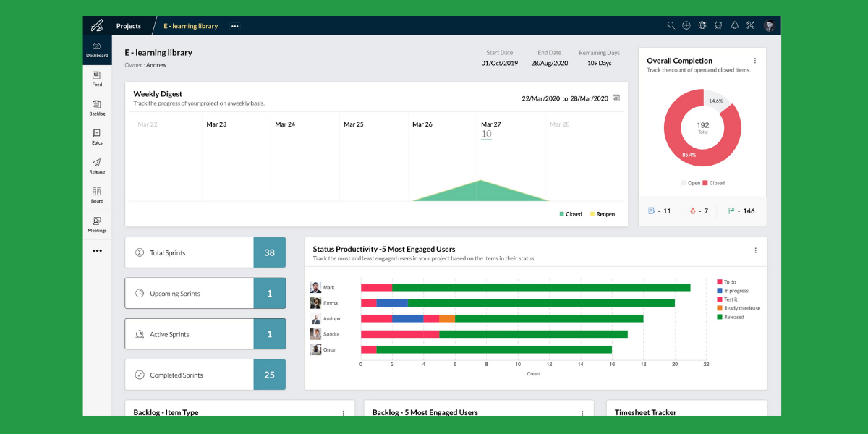
Task: Go to Backlog in sidebar
Action: coord(97,107)
